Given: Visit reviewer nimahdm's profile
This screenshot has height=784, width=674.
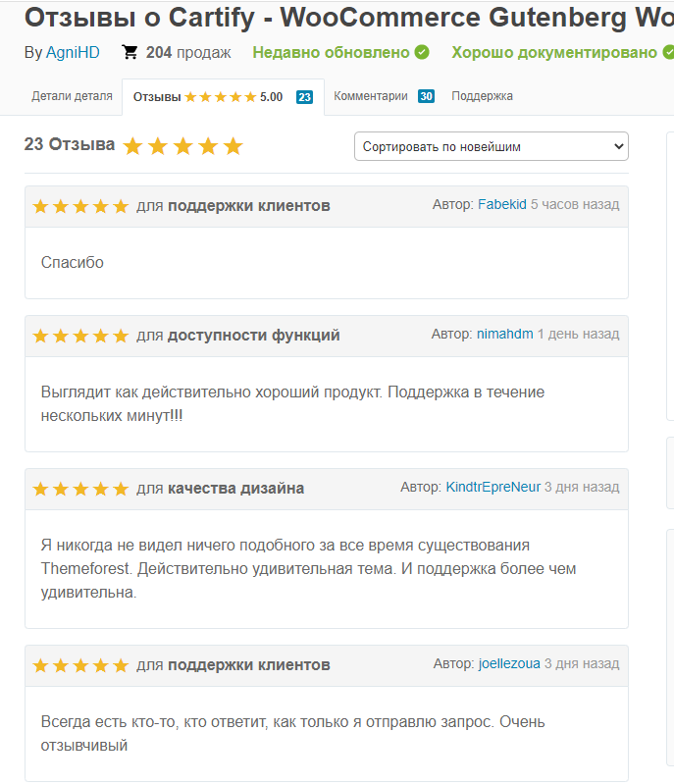Looking at the screenshot, I should [504, 335].
